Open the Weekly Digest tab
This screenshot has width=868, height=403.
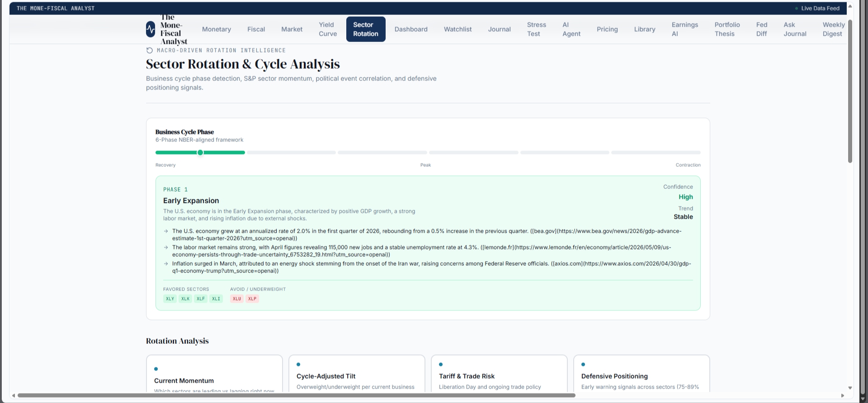[x=834, y=29]
